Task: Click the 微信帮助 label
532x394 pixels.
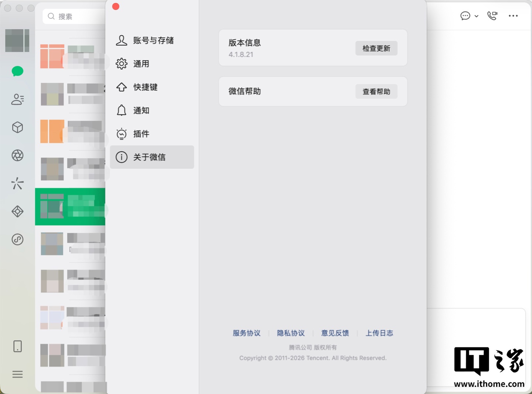Action: (x=245, y=91)
